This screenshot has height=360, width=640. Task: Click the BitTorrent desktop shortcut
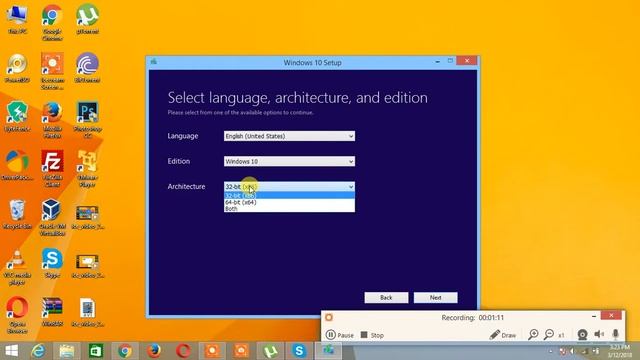click(x=87, y=68)
